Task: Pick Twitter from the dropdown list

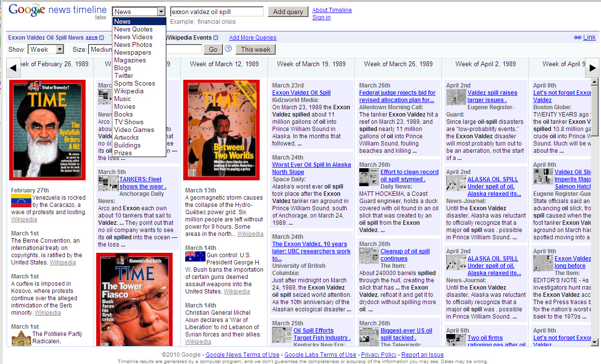Action: pos(139,75)
